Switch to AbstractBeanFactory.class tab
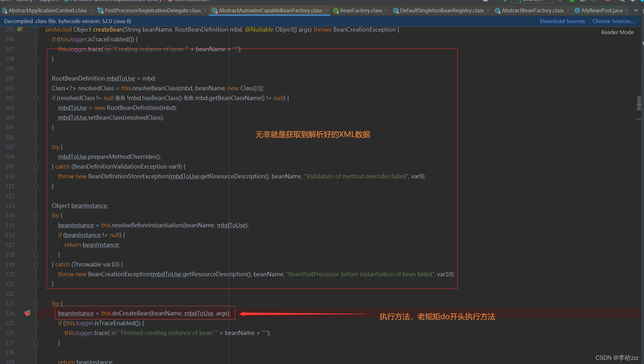644x364 pixels. point(532,10)
